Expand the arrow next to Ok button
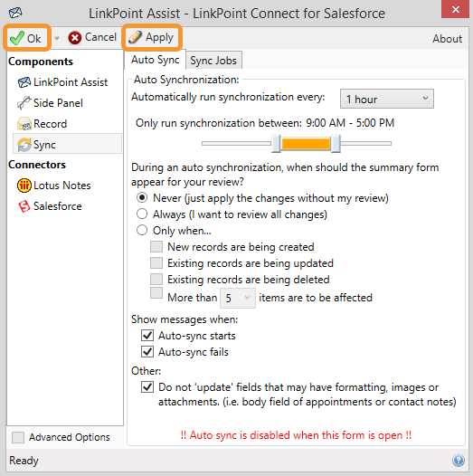Viewport: 473px width, 476px height. click(x=56, y=38)
